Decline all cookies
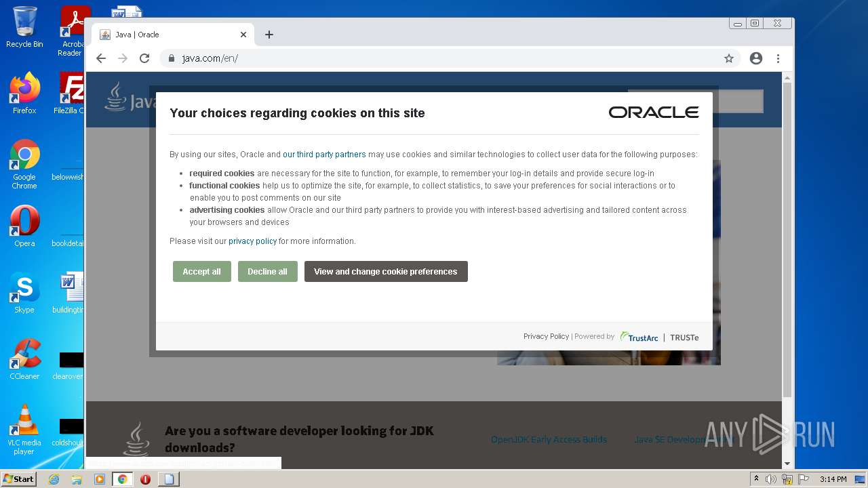This screenshot has width=868, height=488. (x=267, y=271)
